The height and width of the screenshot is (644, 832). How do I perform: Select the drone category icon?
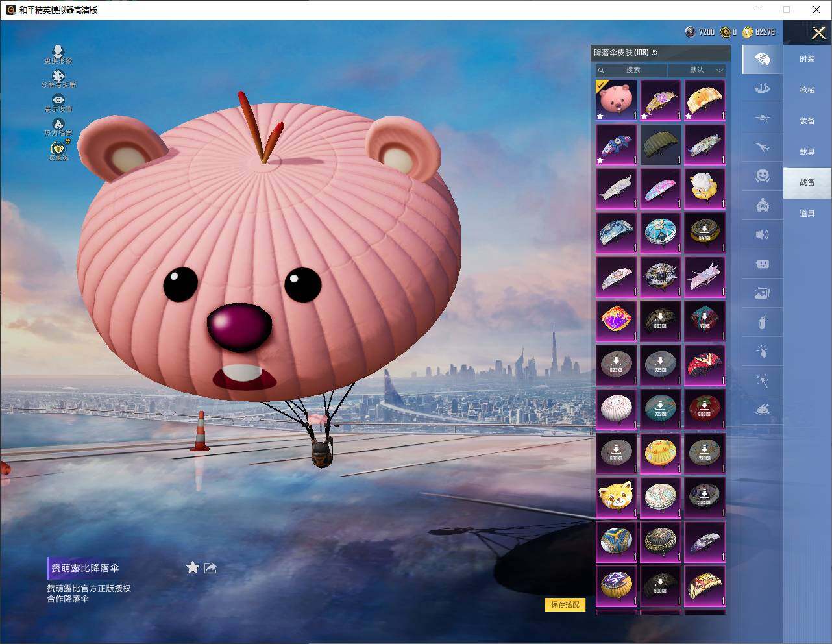click(762, 118)
